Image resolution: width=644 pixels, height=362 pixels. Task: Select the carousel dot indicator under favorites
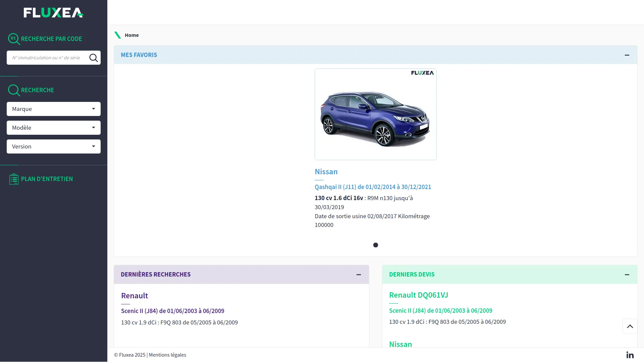click(376, 245)
